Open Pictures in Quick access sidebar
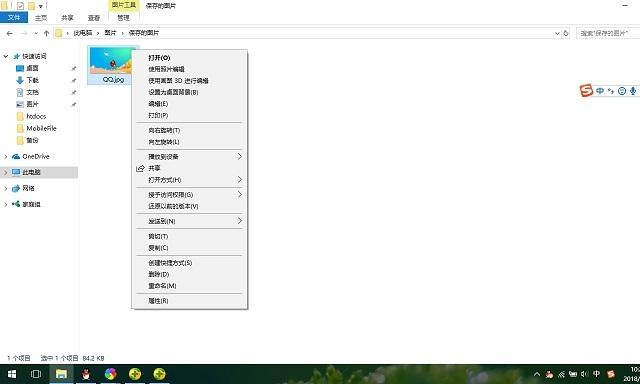 tap(33, 104)
